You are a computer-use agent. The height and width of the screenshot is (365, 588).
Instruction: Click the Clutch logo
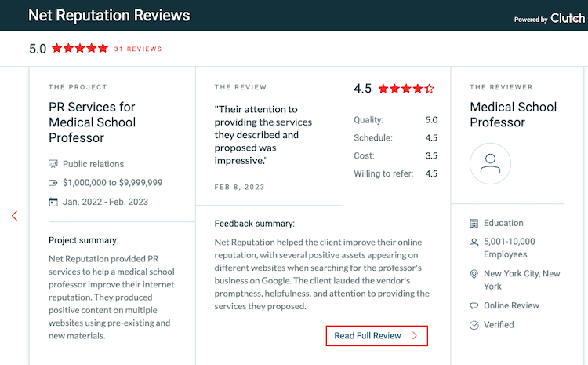point(568,18)
